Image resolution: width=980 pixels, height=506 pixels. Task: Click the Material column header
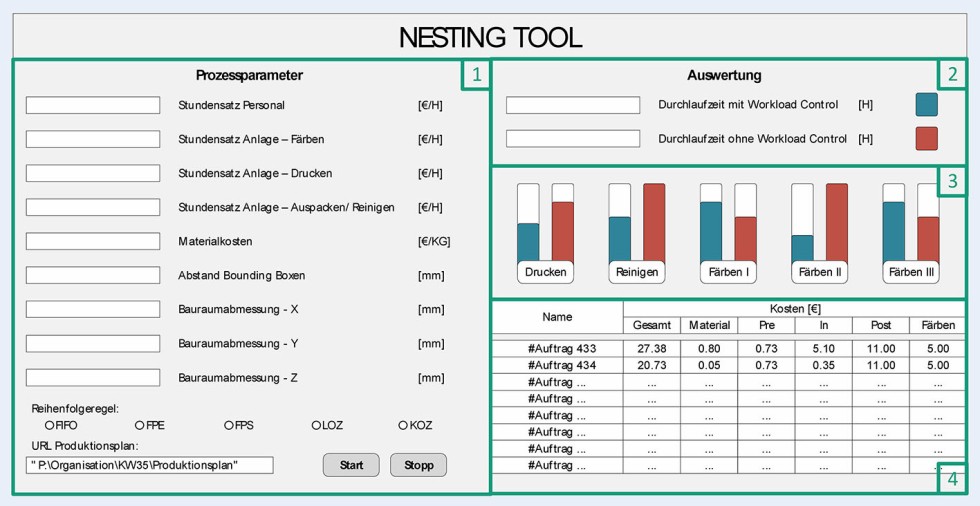[709, 325]
